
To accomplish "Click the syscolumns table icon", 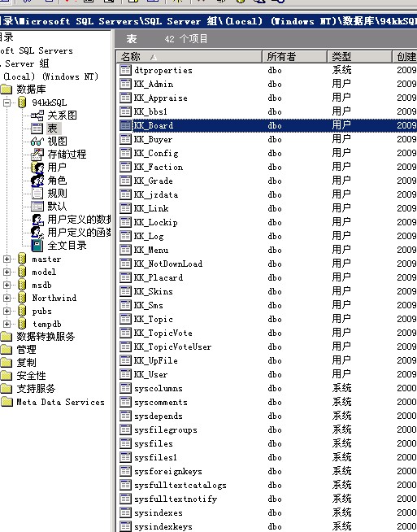I will [x=125, y=389].
